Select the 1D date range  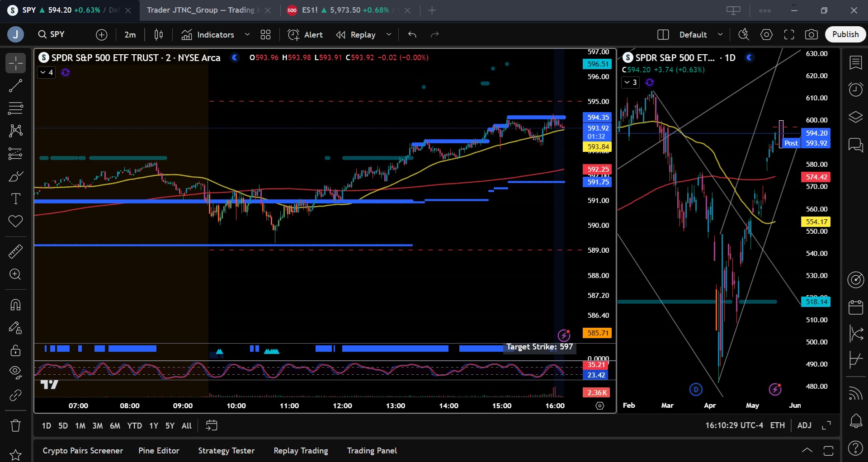click(x=47, y=426)
